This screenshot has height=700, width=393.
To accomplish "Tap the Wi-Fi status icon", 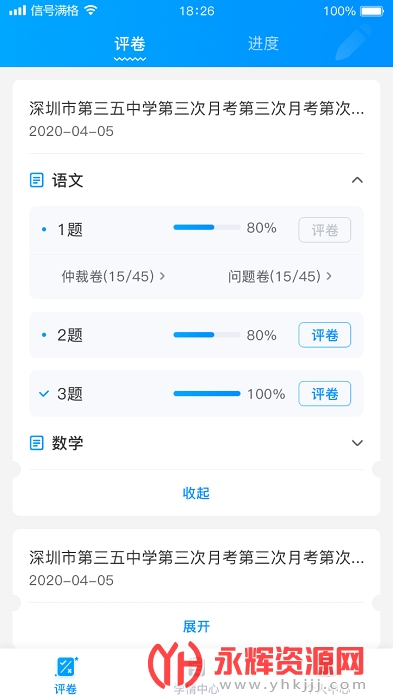I will pyautogui.click(x=91, y=11).
